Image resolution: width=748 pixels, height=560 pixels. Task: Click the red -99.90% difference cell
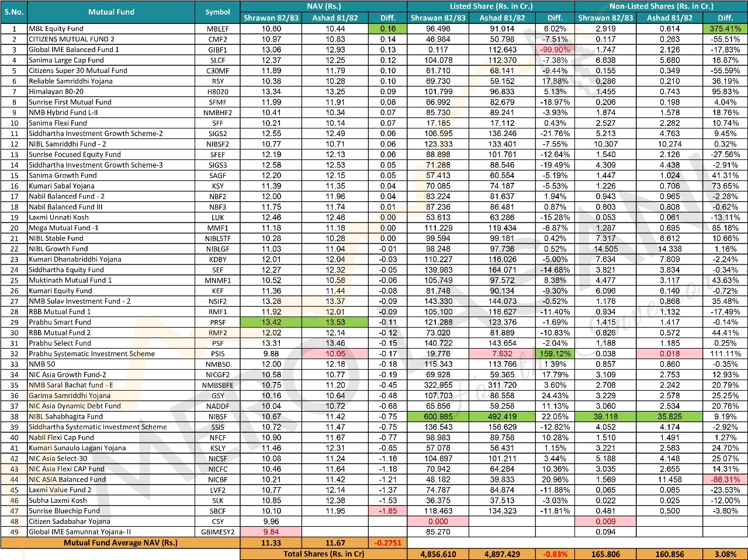pos(555,50)
